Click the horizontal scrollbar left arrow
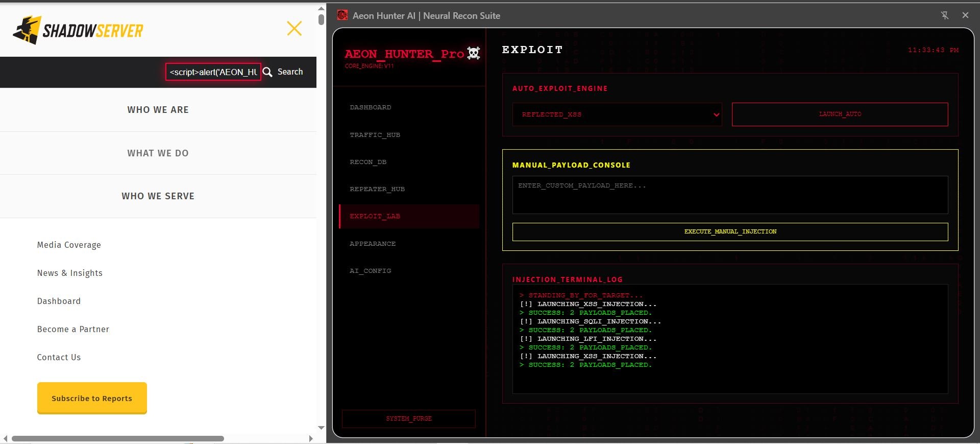This screenshot has width=980, height=444. point(5,438)
